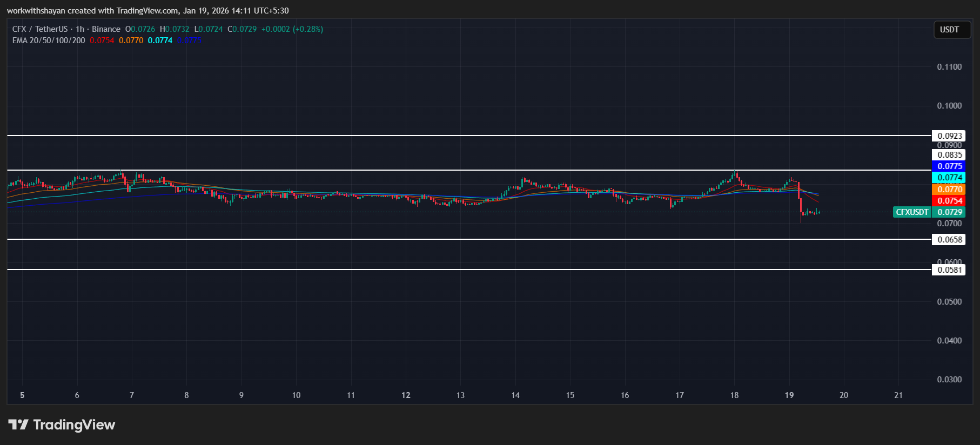
Task: Click the 1h timeframe in the chart title
Action: (x=80, y=29)
